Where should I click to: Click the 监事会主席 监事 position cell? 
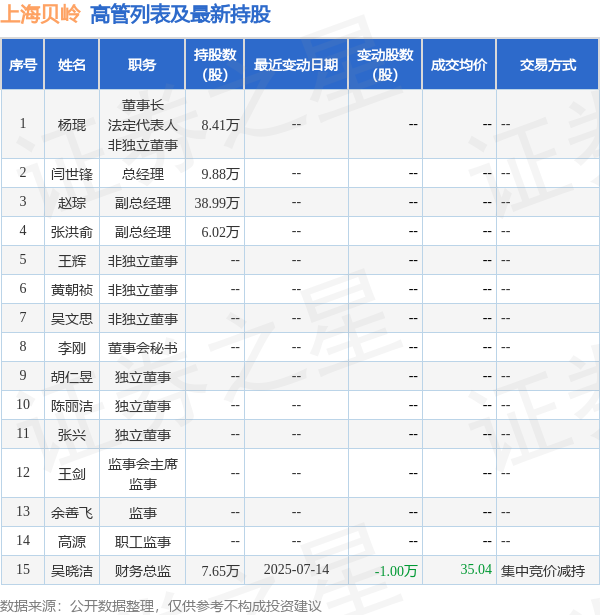[142, 474]
